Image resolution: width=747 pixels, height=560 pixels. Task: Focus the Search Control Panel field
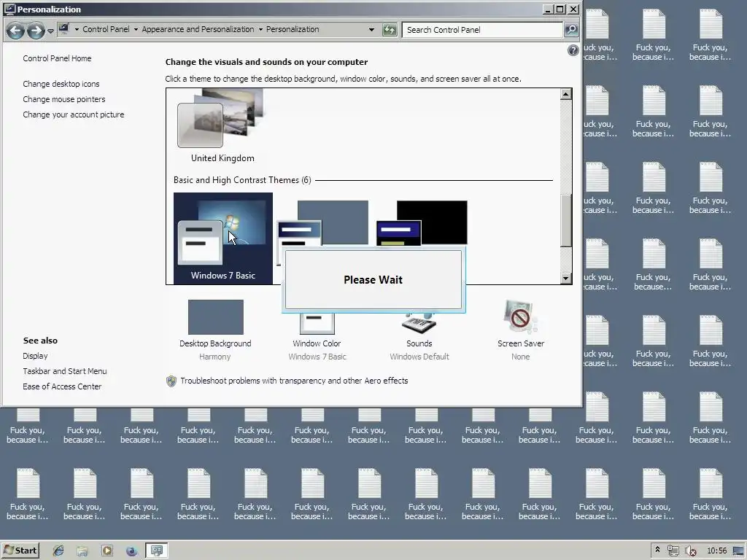pos(482,30)
